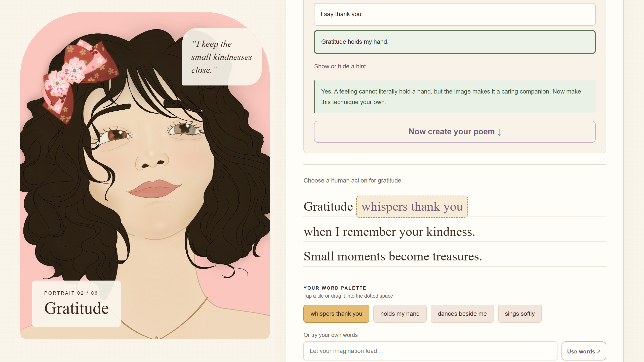Screen dimensions: 644x362
Task: Tap the 'sings softly' word tile
Action: pyautogui.click(x=520, y=314)
